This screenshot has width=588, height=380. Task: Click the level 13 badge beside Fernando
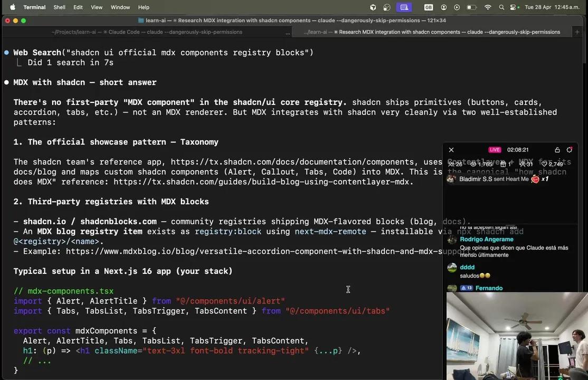coord(467,288)
